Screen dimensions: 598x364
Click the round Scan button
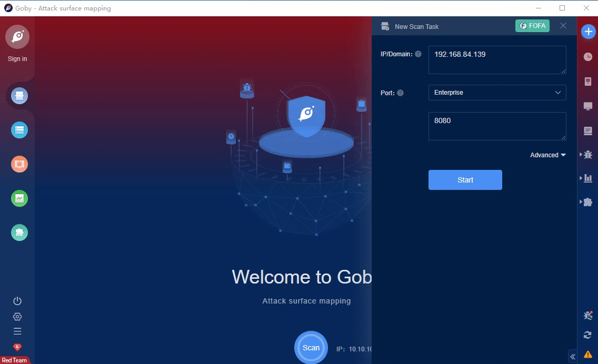[311, 348]
